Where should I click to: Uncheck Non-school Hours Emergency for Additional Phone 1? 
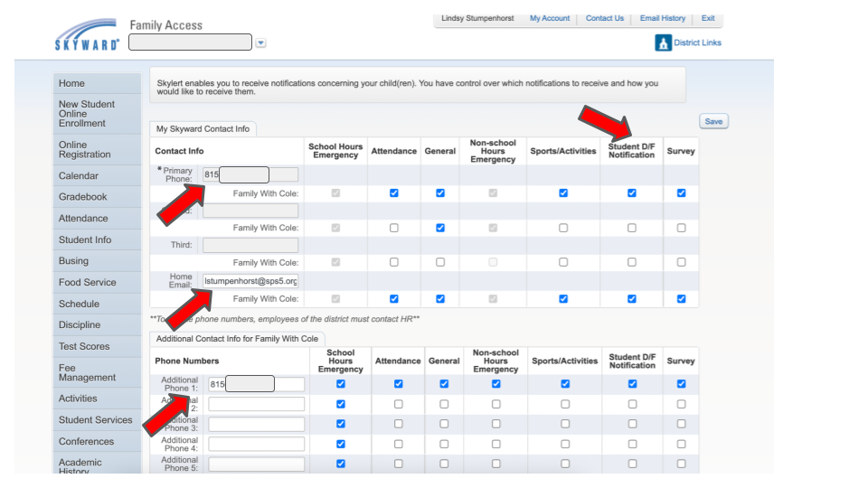tap(496, 384)
